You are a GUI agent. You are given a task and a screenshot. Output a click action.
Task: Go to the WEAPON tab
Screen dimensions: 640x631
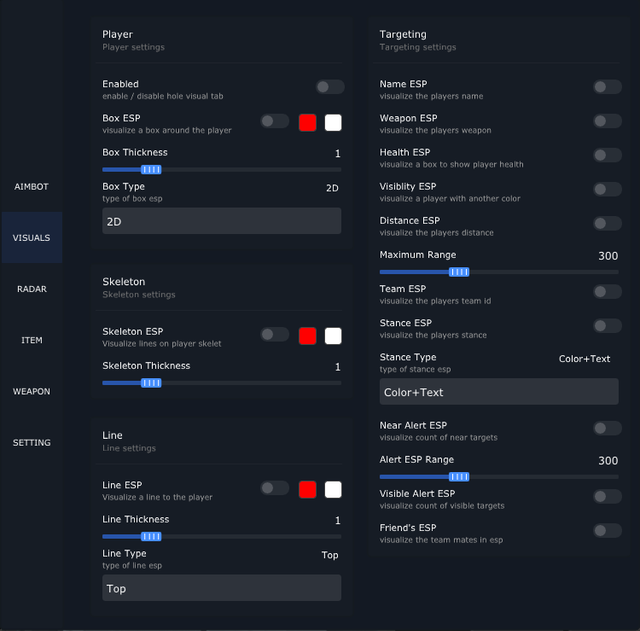click(x=31, y=391)
